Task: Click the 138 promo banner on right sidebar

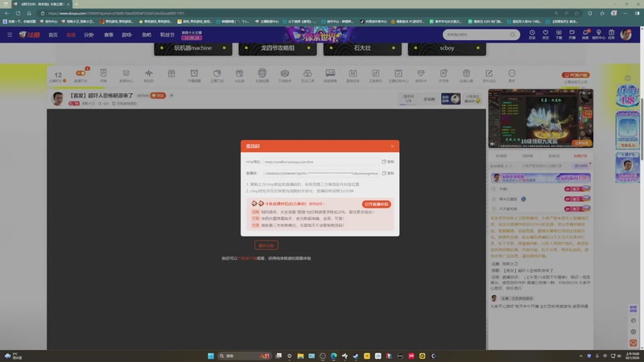Action: (628, 96)
